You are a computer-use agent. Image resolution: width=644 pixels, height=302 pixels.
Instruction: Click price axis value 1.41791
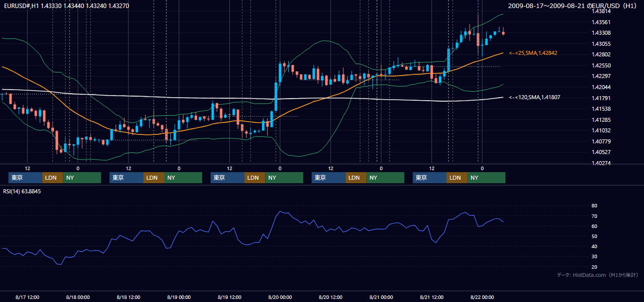[x=601, y=98]
